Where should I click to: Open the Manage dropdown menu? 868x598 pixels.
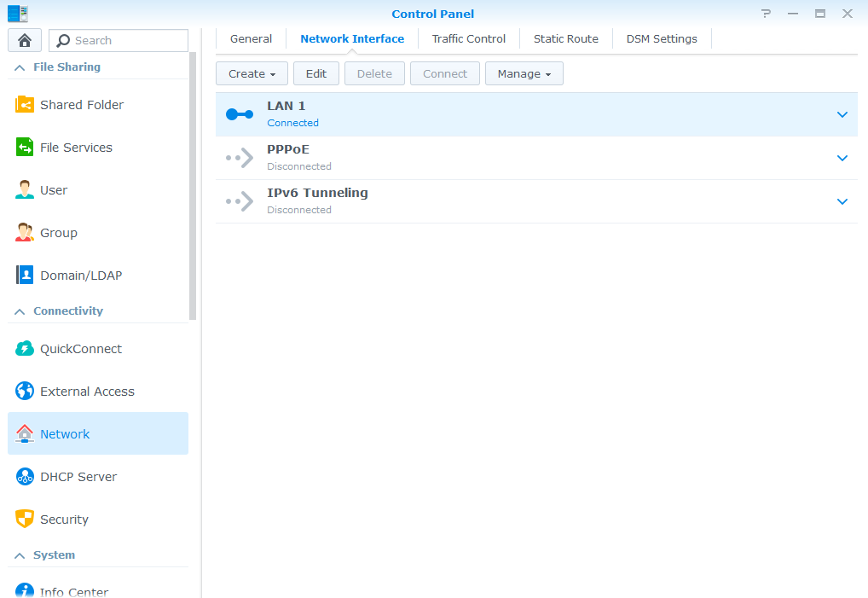coord(524,73)
